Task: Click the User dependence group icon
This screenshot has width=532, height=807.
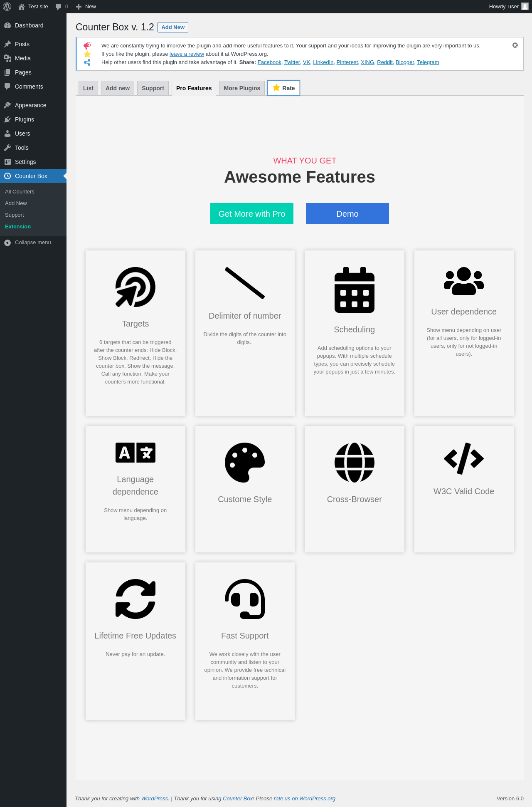Action: coord(464,281)
